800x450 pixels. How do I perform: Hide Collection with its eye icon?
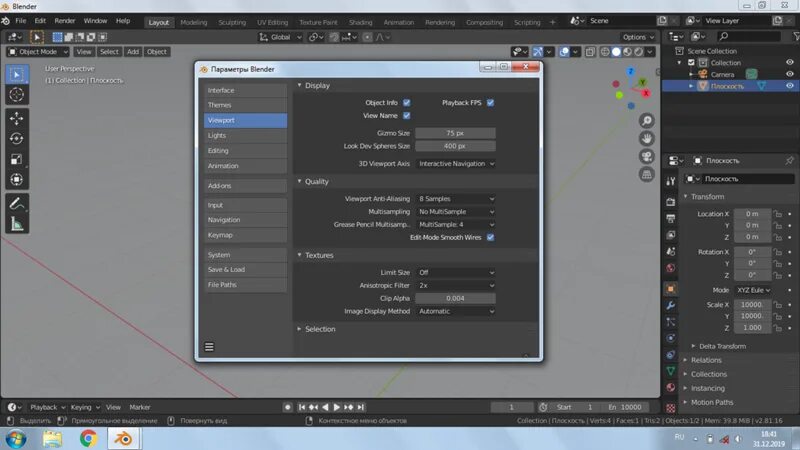click(790, 62)
